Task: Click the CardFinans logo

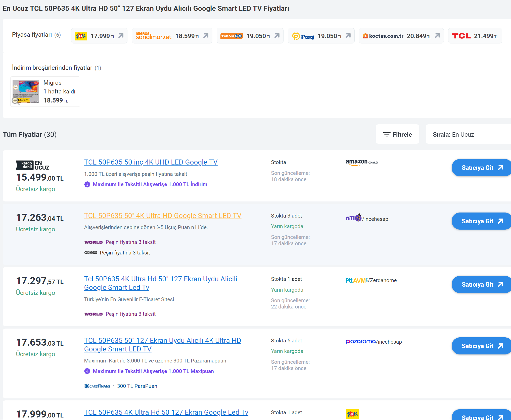Action: point(97,386)
